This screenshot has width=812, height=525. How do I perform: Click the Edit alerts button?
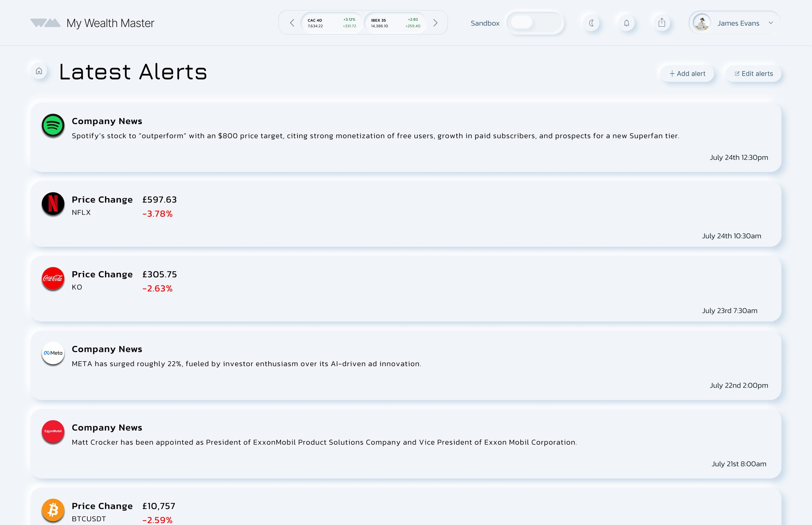[x=753, y=74]
